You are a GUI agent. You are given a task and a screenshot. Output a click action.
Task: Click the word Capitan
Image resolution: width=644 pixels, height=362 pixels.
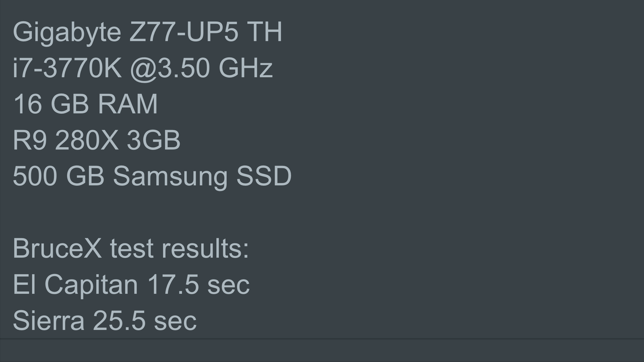coord(91,286)
